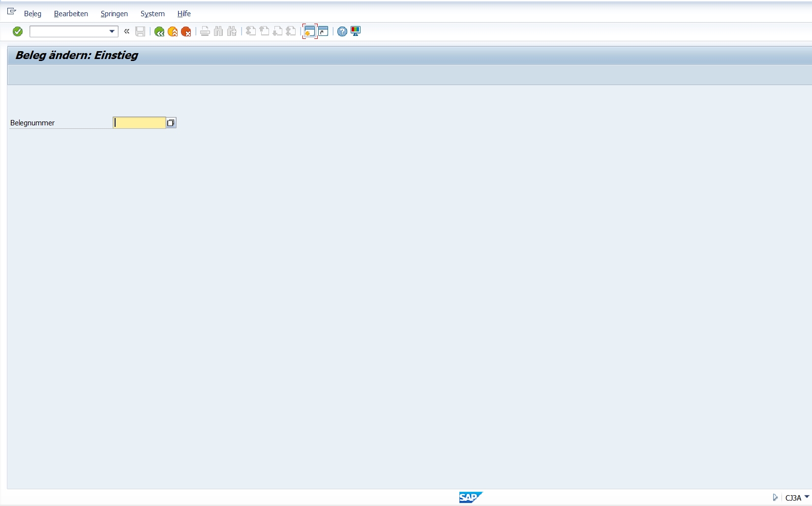The height and width of the screenshot is (506, 812).
Task: Open the command field dropdown arrow
Action: tap(112, 31)
